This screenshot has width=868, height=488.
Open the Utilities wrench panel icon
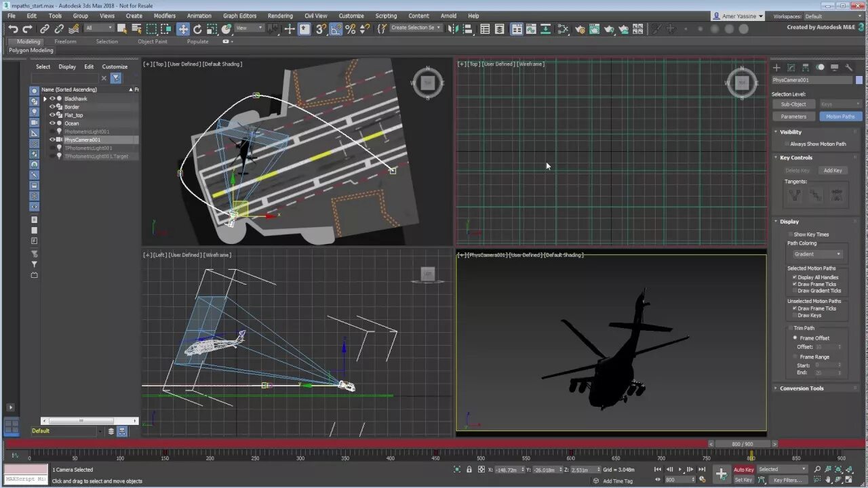848,67
